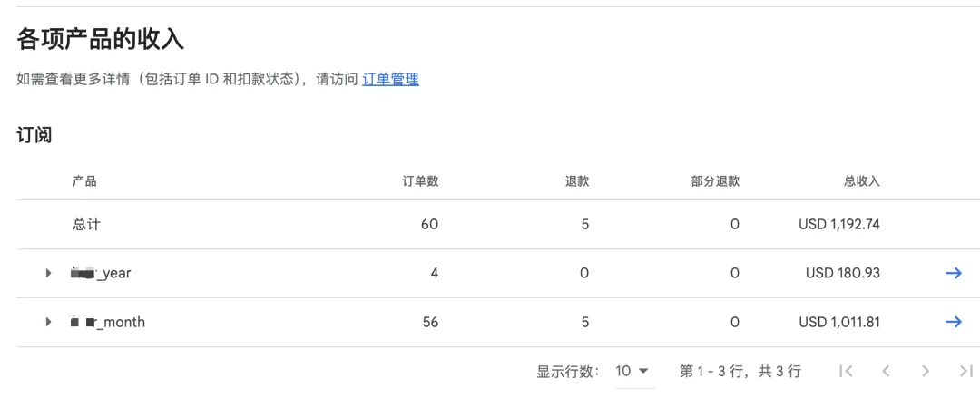Open the 显示行数 rows dropdown

(x=633, y=371)
